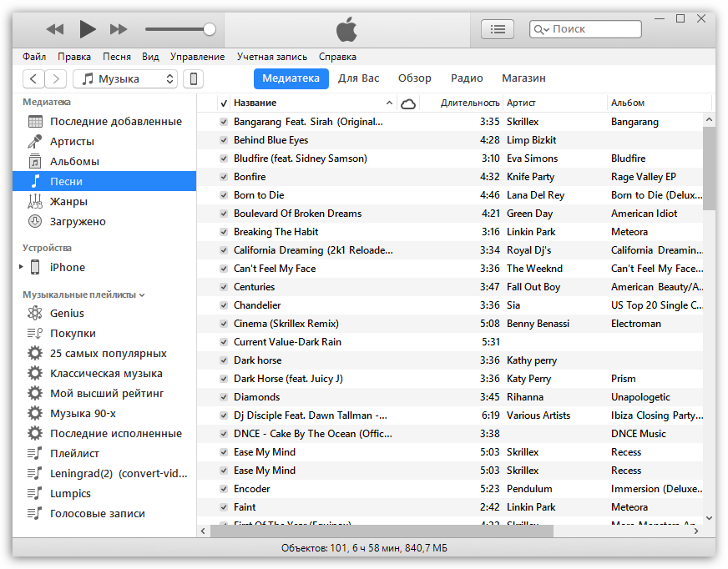Go back to the previous track
Screen dimensions: 728x569
coord(55,29)
